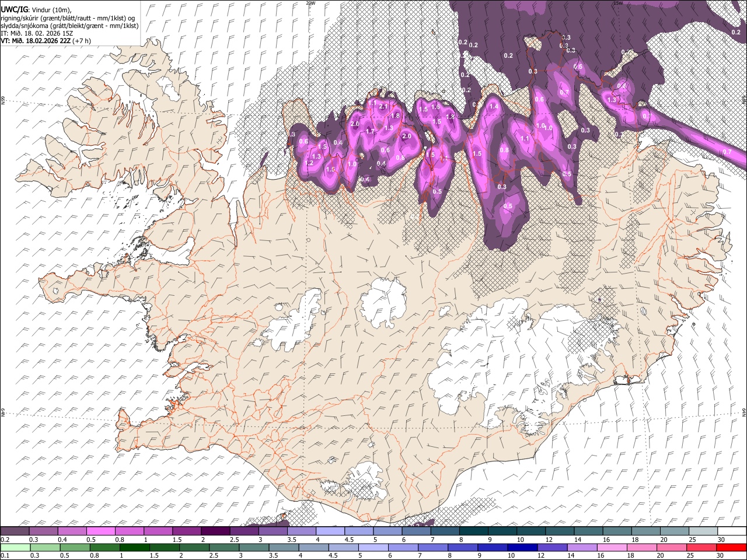Click the 0.2–0.3 dark mauve swatch in upper snow scale

[15, 531]
